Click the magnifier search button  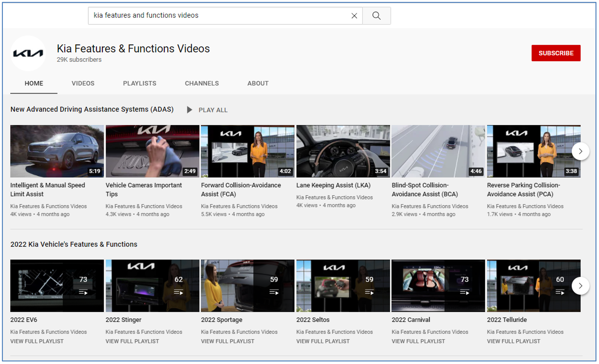pyautogui.click(x=377, y=16)
